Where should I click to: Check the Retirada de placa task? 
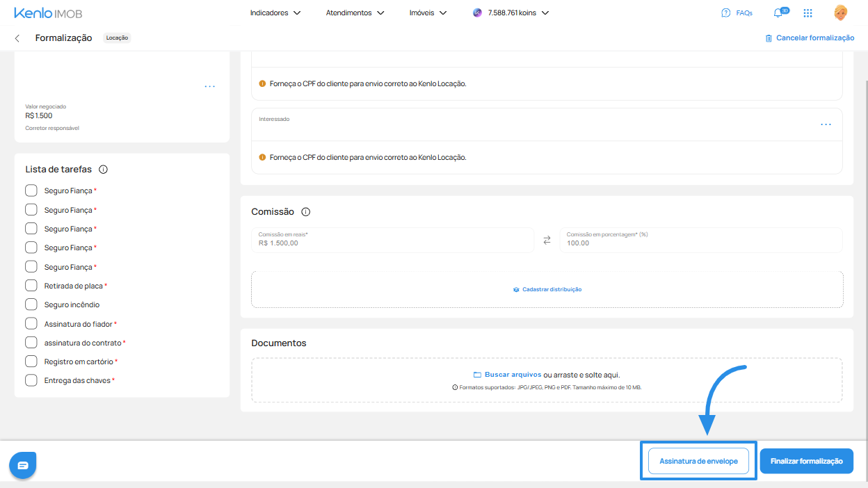tap(31, 286)
